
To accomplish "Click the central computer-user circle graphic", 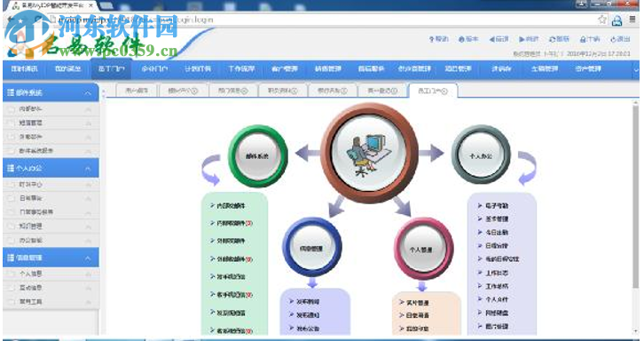I will [369, 153].
